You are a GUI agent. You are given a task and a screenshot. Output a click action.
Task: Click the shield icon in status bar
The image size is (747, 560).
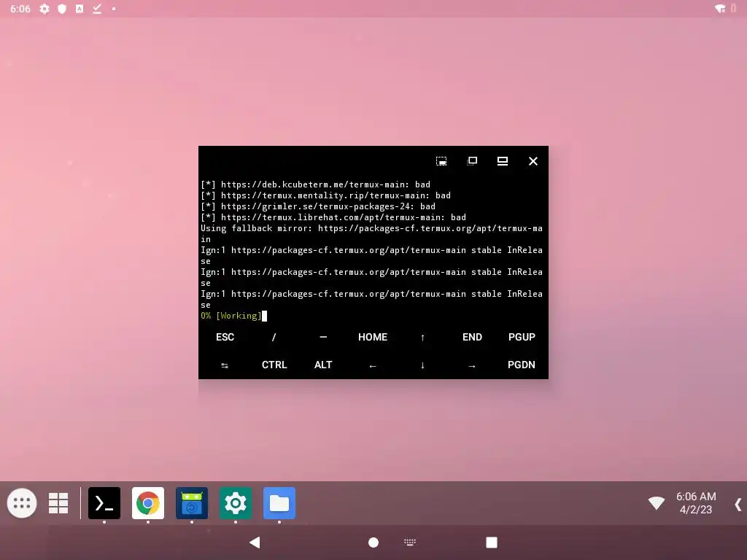coord(62,9)
